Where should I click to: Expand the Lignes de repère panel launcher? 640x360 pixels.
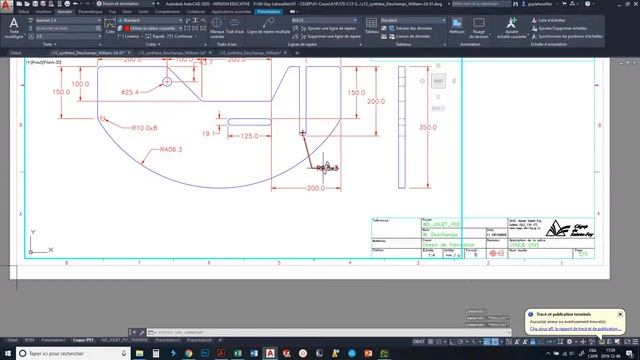pos(360,44)
